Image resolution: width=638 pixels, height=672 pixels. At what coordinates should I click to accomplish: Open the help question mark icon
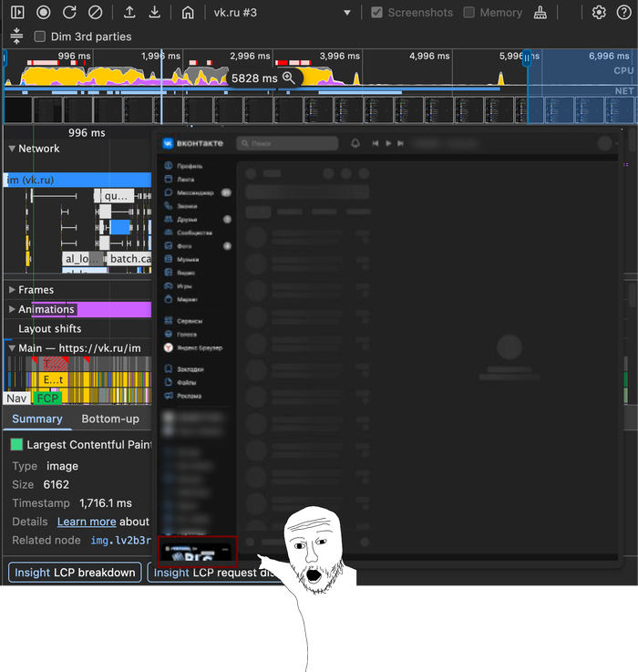623,13
